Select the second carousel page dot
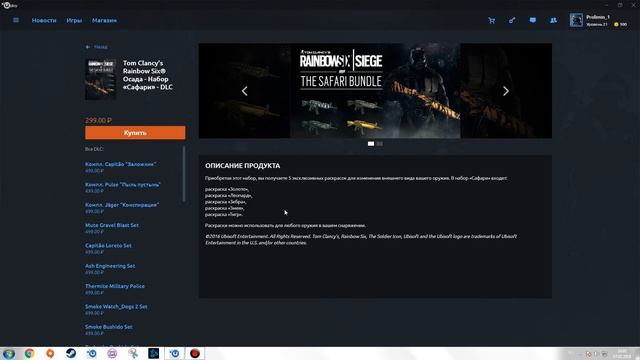Viewport: 640px width, 360px height. pos(380,144)
